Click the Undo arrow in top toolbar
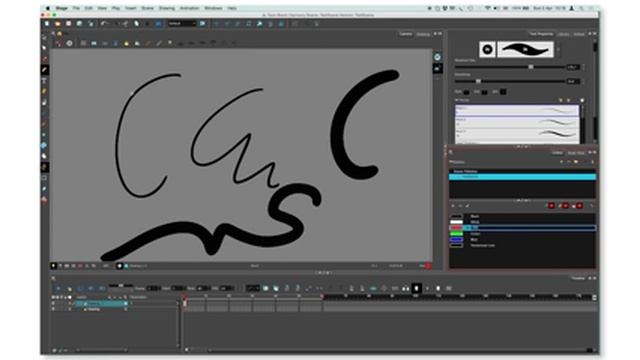The height and width of the screenshot is (360, 640). pos(104,24)
